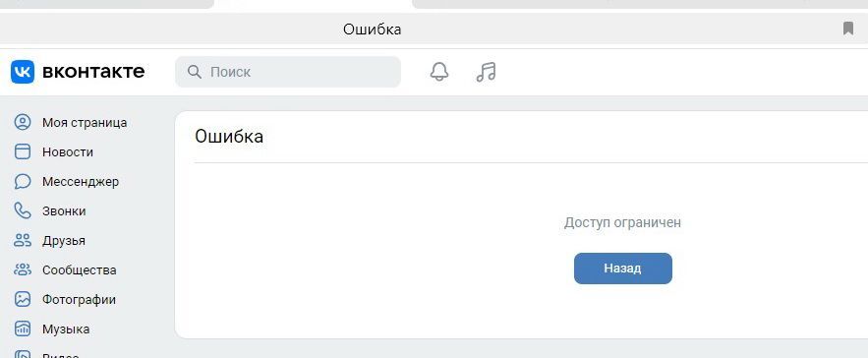Screen dimensions: 868x358
Task: Open Мессенджер from sidebar
Action: coord(81,181)
